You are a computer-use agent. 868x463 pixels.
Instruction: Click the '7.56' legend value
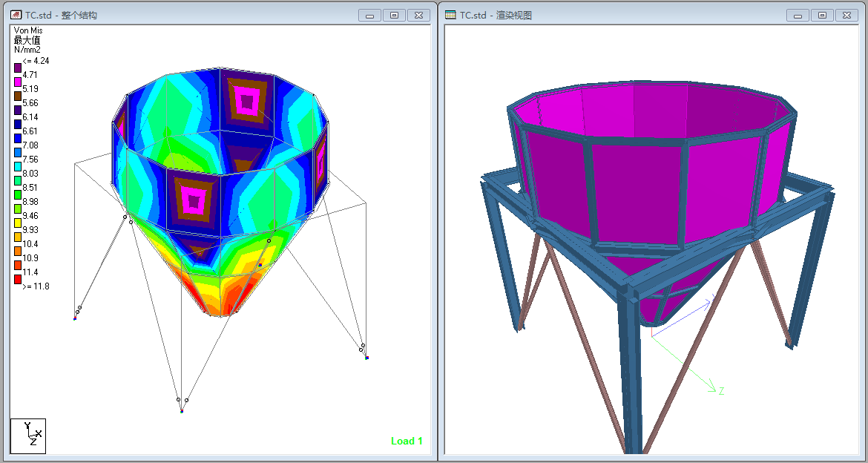(x=30, y=160)
